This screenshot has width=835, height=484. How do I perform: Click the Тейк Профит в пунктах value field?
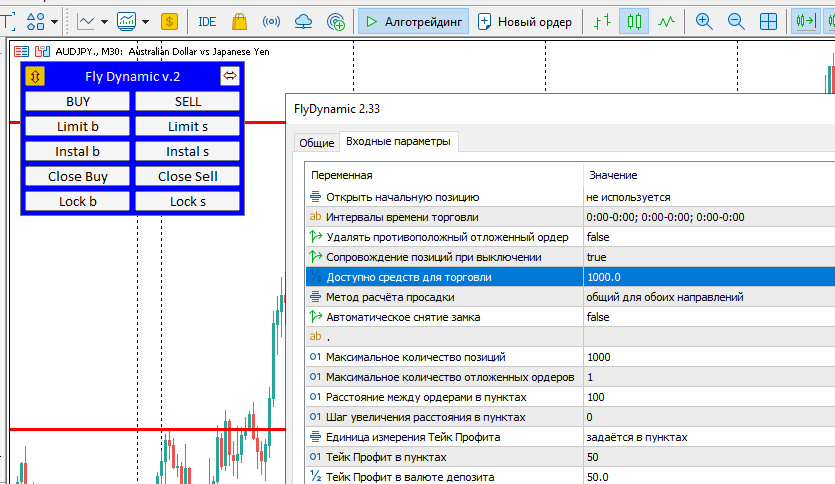coord(708,457)
